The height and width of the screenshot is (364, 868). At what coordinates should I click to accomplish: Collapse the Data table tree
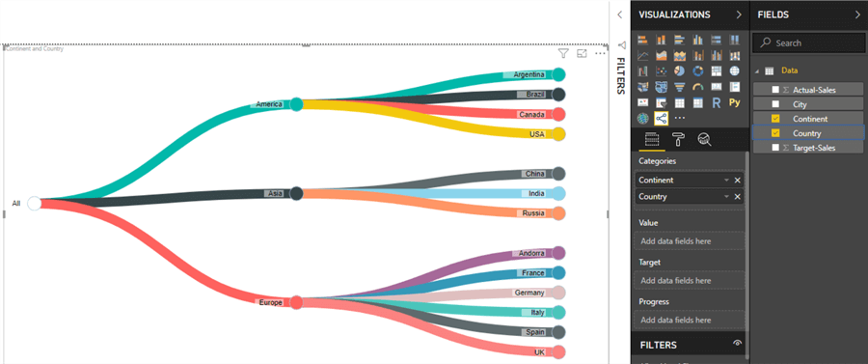757,70
